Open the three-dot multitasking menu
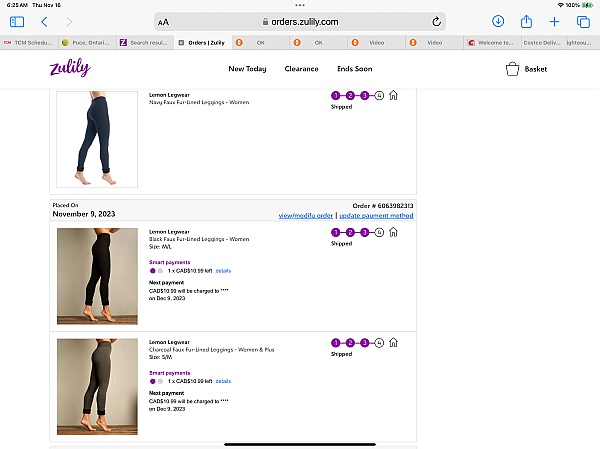The width and height of the screenshot is (600, 449). [300, 5]
